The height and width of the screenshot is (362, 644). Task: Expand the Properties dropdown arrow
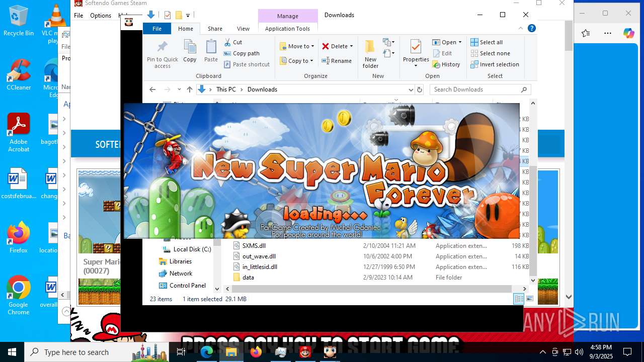[416, 66]
